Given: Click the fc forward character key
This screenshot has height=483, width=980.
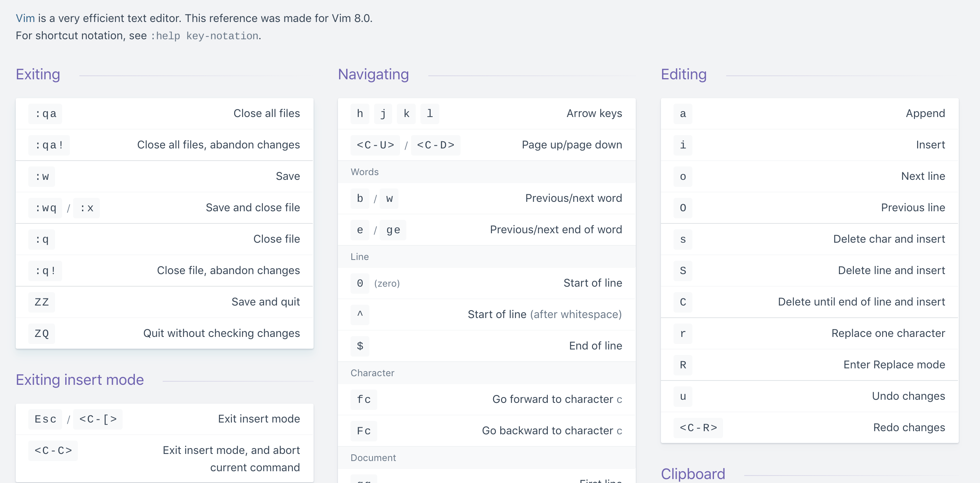Looking at the screenshot, I should [364, 400].
